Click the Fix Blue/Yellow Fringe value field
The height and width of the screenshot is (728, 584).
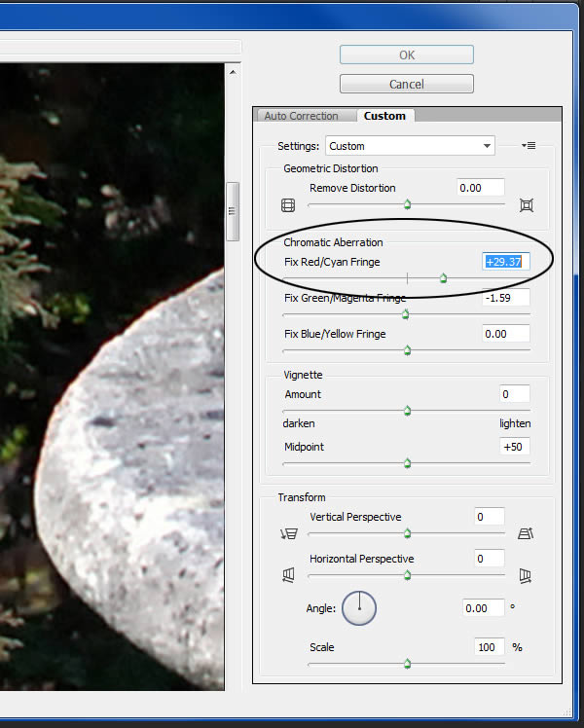click(x=506, y=334)
